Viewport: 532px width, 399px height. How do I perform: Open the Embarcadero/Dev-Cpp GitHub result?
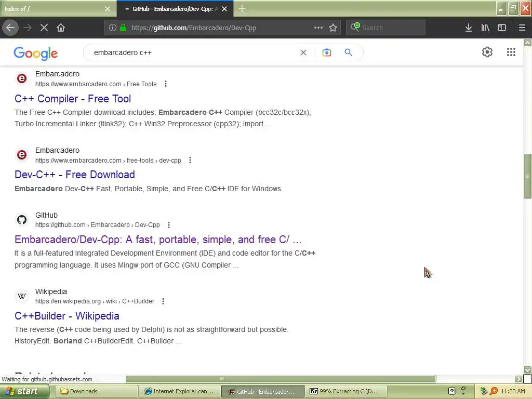tap(158, 240)
